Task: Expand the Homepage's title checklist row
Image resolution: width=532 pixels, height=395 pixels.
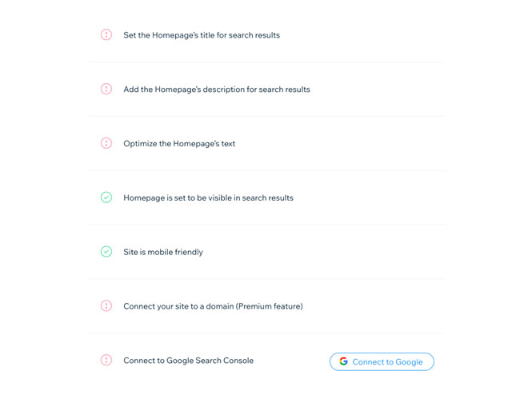Action: pos(266,35)
